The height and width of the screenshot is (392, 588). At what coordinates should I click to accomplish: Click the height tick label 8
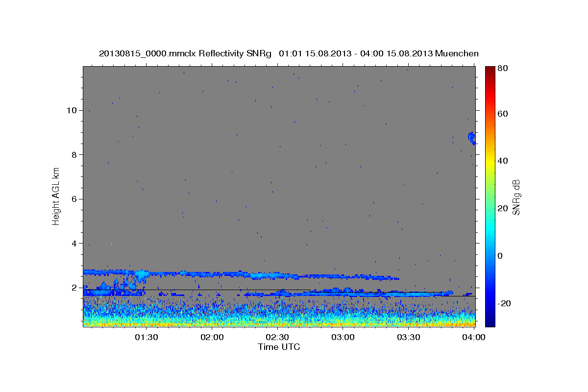[x=74, y=154]
